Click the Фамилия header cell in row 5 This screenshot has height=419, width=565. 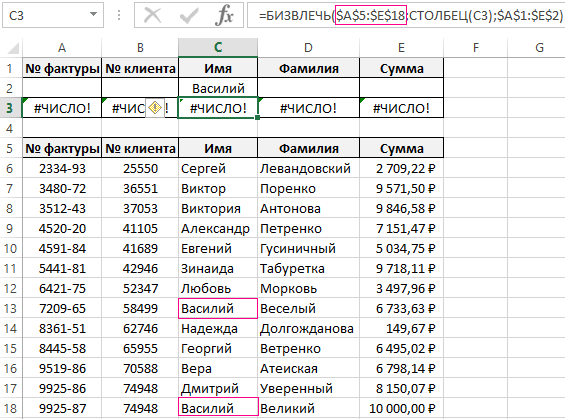pos(308,148)
